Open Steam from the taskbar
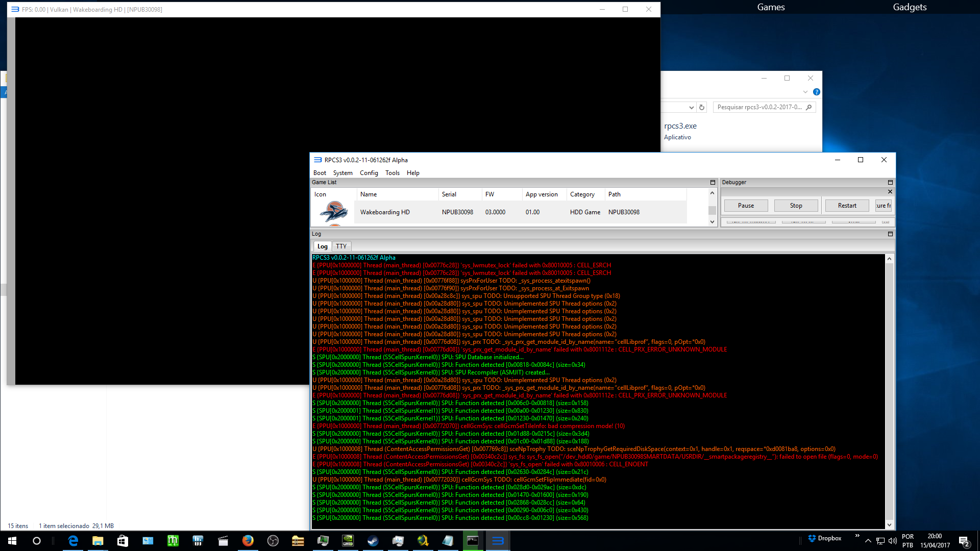This screenshot has width=980, height=551. (x=373, y=541)
